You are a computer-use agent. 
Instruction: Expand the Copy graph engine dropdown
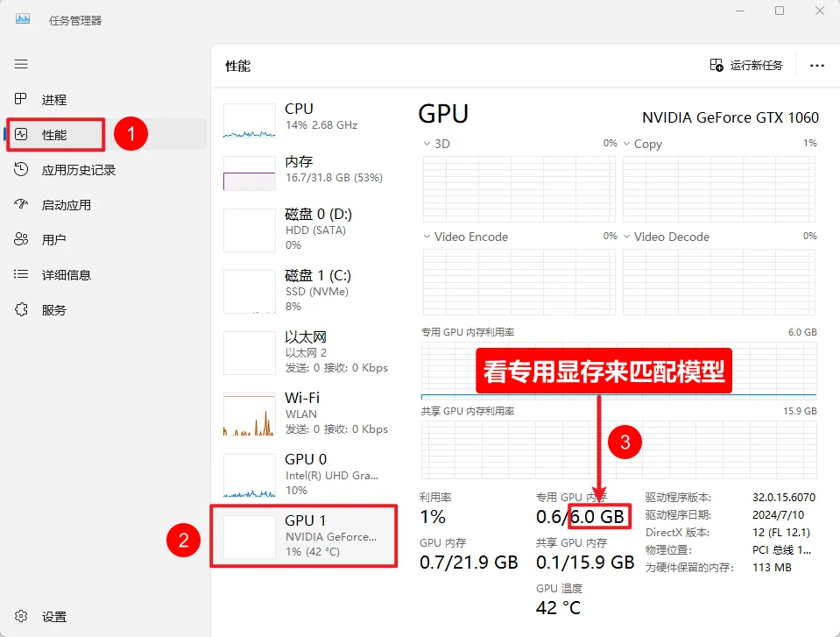tap(627, 144)
